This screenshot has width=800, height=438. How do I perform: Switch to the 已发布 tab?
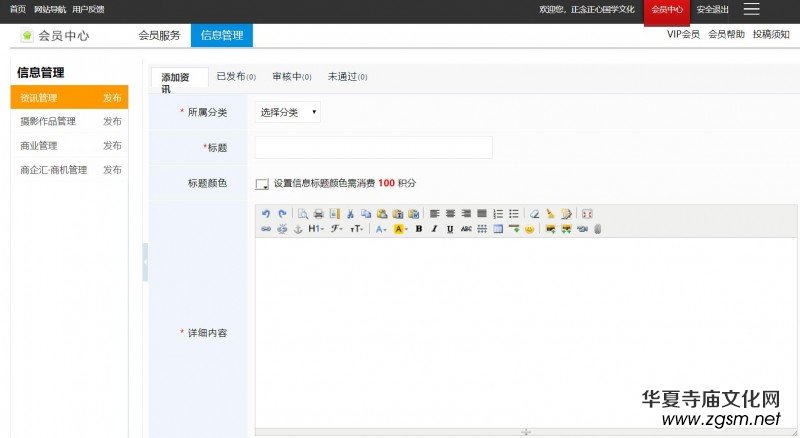tap(236, 76)
